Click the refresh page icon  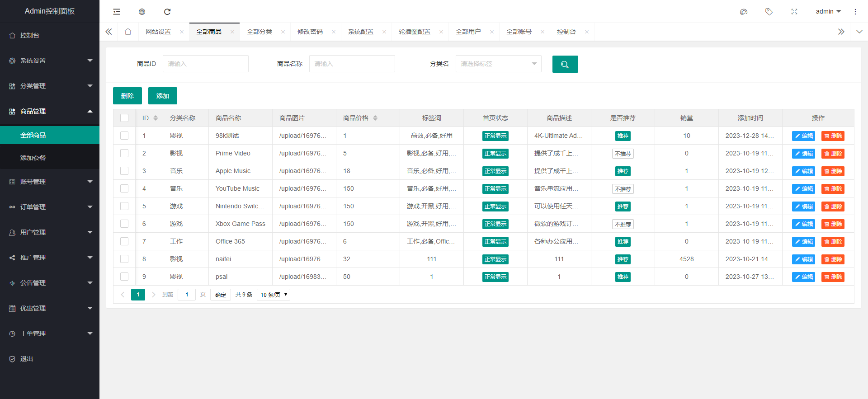click(167, 12)
